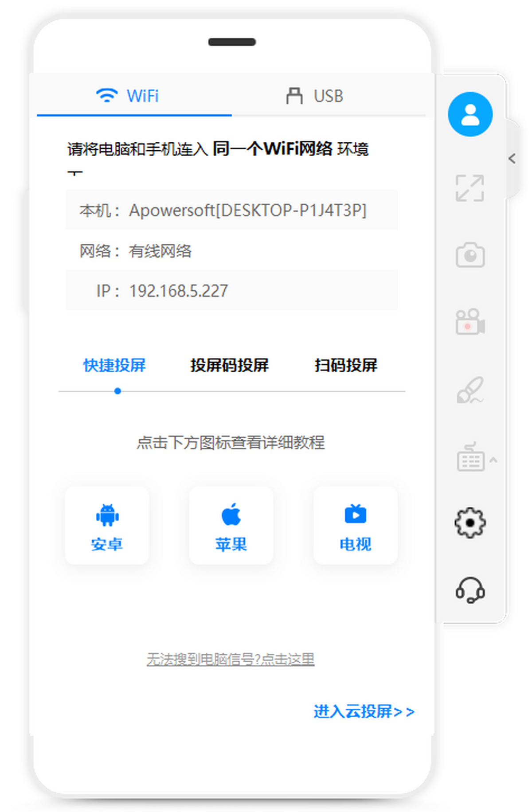Switch to the USB connection tab

(315, 96)
